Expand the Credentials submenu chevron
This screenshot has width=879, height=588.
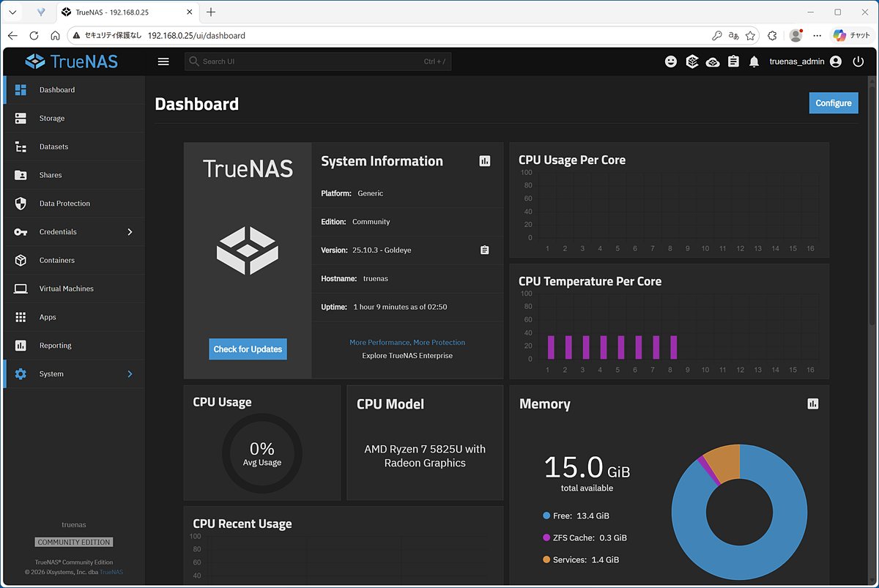(x=130, y=232)
